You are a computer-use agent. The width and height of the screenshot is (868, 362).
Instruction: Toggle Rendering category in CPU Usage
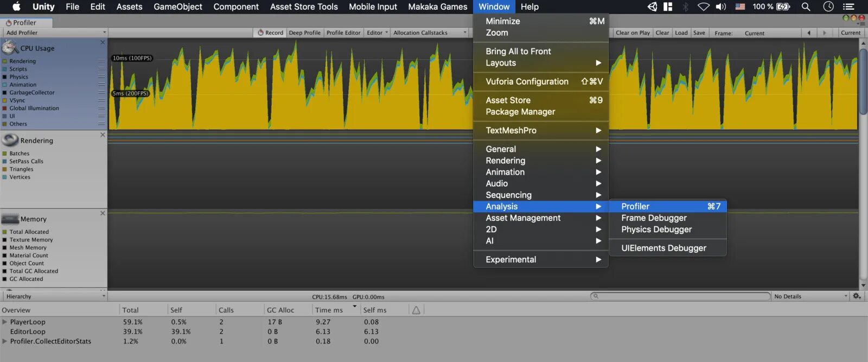coord(4,61)
